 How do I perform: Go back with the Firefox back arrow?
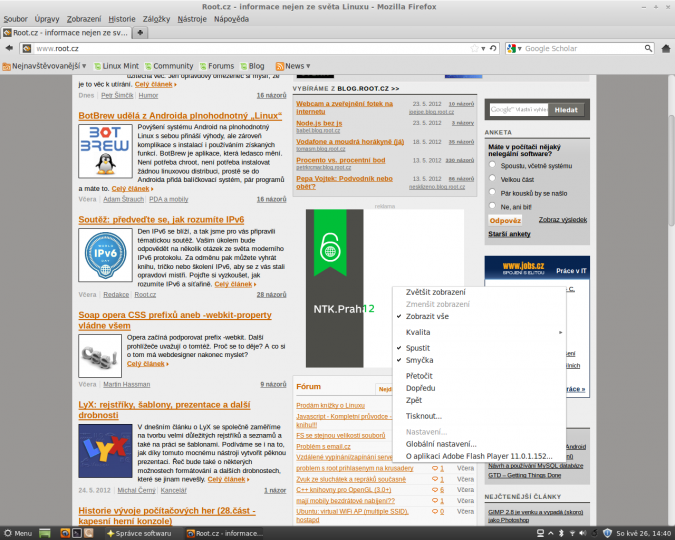click(9, 48)
